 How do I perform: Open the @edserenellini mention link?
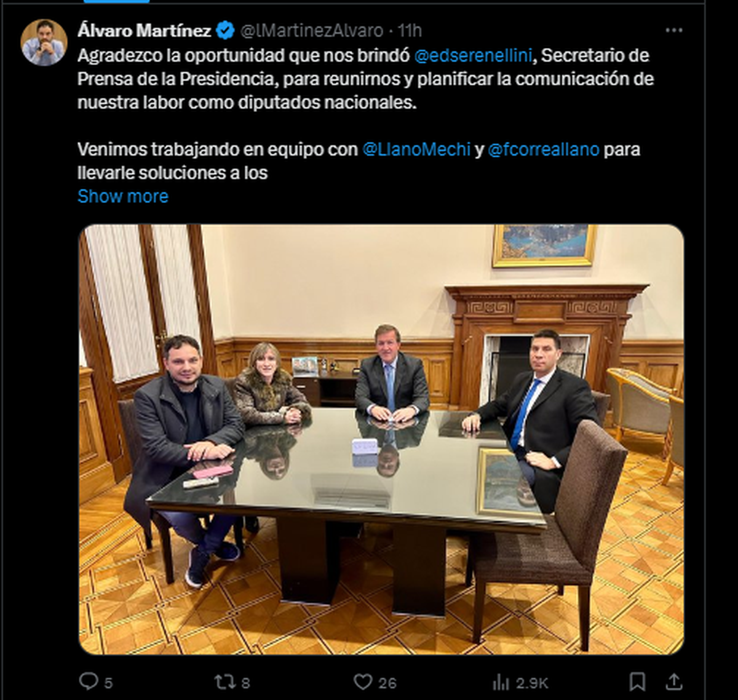pos(474,55)
